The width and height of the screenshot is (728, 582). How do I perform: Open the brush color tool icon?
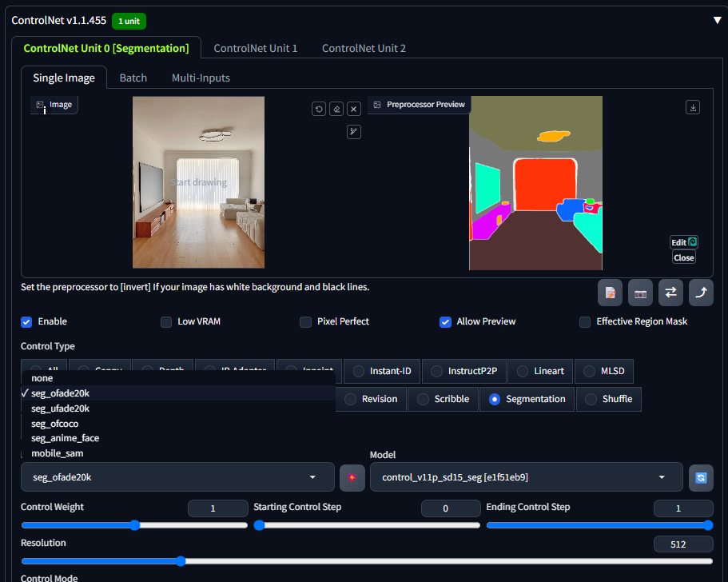click(x=354, y=132)
